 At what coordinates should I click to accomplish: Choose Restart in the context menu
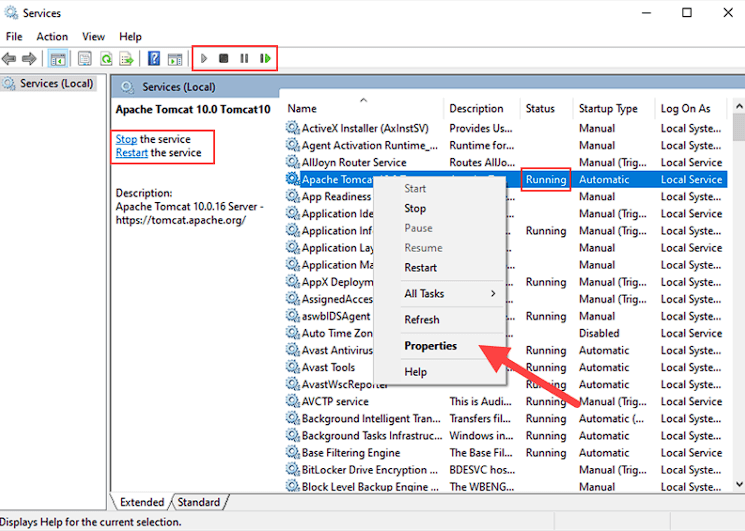tap(420, 267)
